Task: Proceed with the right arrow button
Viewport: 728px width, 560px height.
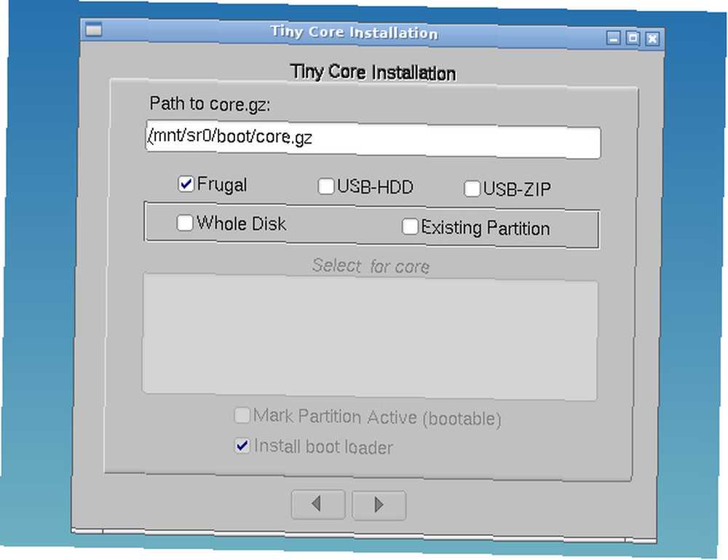Action: (379, 505)
